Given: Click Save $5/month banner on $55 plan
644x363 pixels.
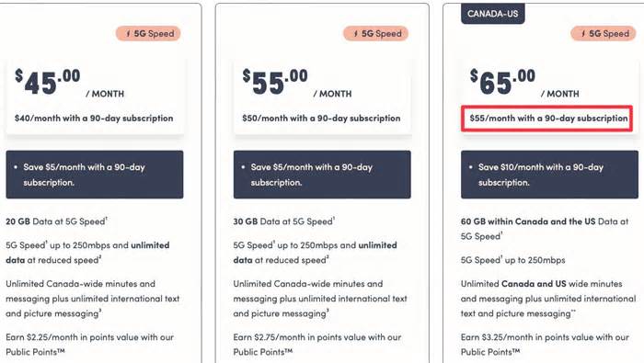Looking at the screenshot, I should [322, 175].
